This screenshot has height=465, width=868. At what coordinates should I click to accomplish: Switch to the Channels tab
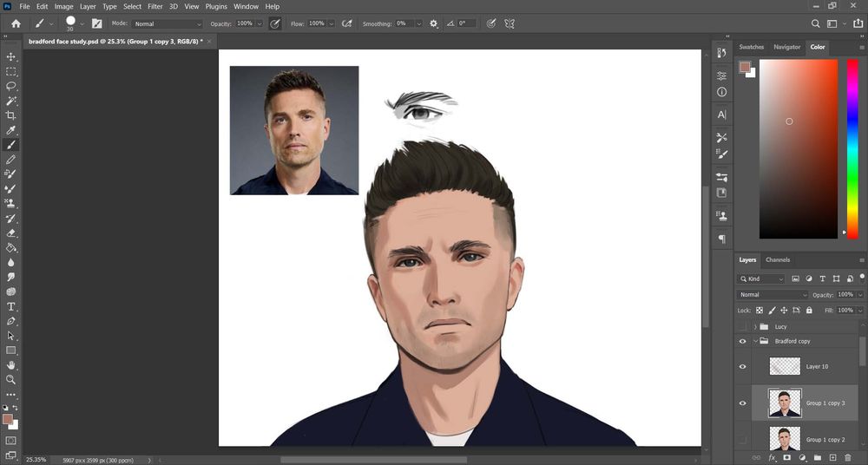pos(778,260)
